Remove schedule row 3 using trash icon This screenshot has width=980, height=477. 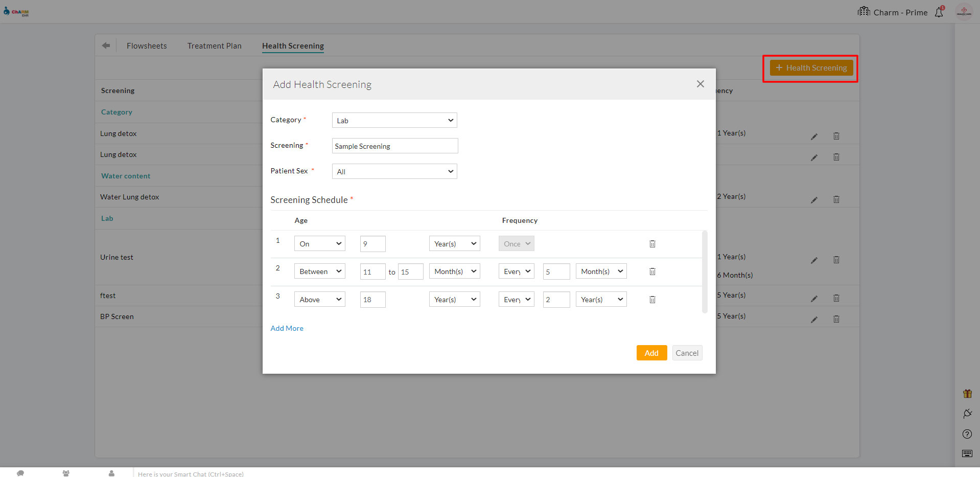652,300
